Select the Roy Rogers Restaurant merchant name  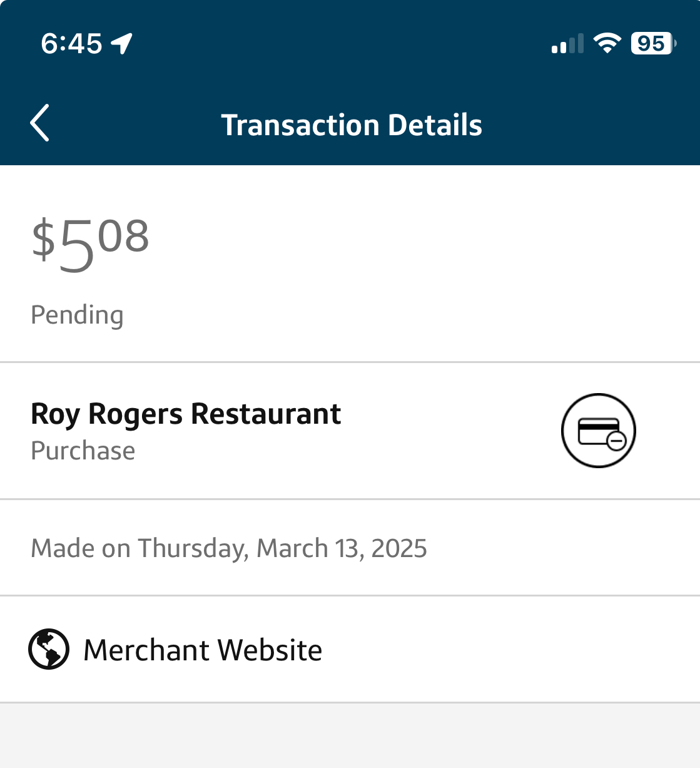coord(186,414)
